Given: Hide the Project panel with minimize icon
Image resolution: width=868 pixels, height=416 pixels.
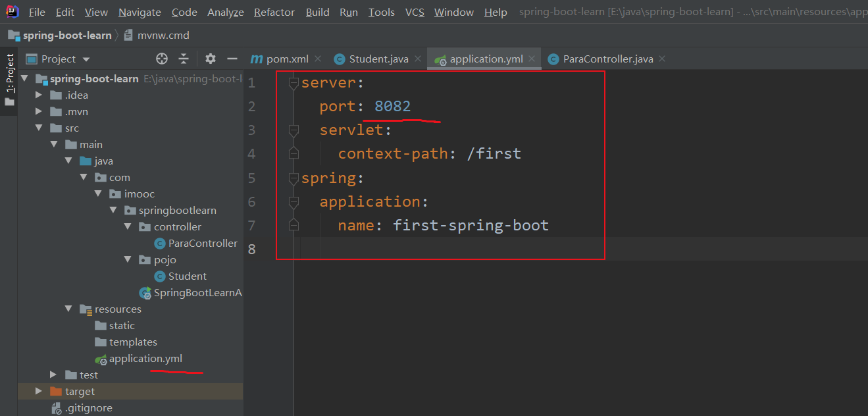Looking at the screenshot, I should click(232, 59).
